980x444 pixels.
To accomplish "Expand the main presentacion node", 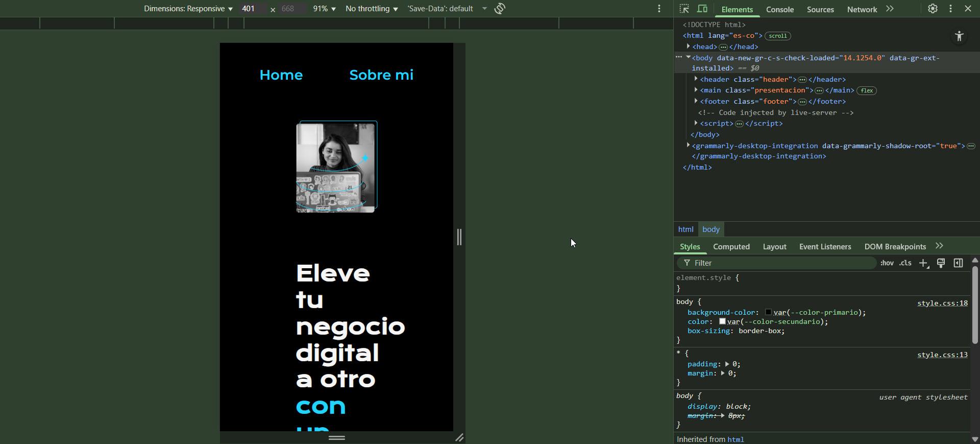I will 696,90.
